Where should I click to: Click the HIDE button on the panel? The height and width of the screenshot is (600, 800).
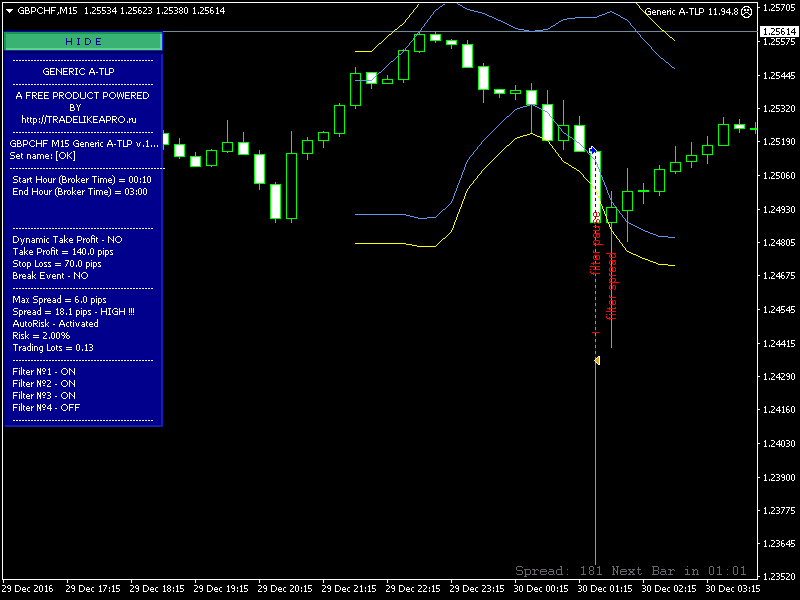[x=83, y=41]
